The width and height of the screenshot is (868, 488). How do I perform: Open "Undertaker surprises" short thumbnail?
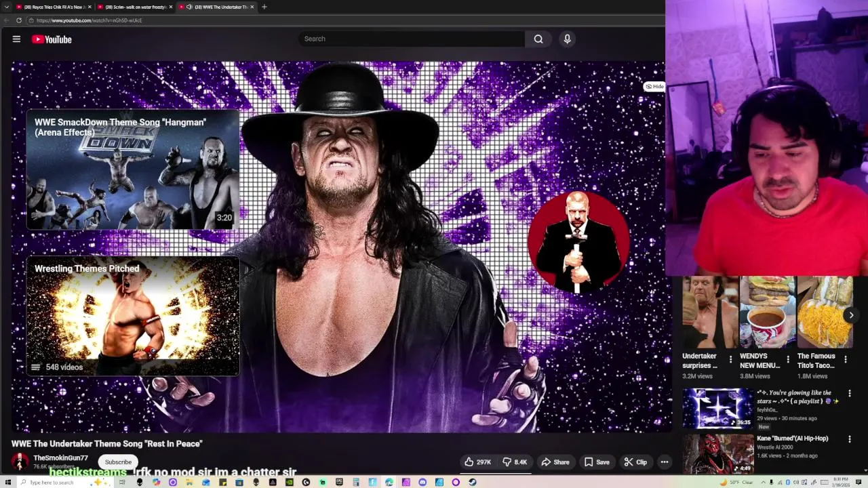(710, 312)
